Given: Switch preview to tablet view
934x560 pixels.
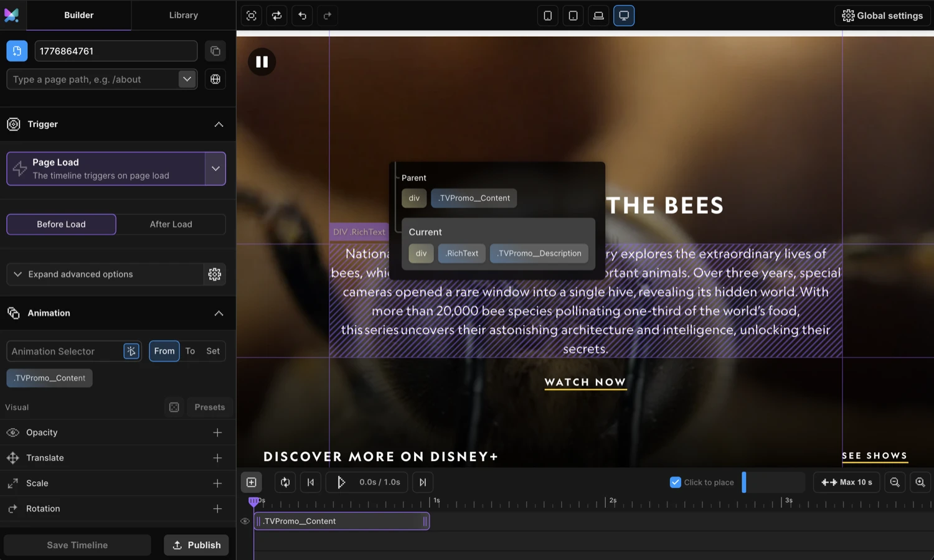Looking at the screenshot, I should tap(573, 16).
